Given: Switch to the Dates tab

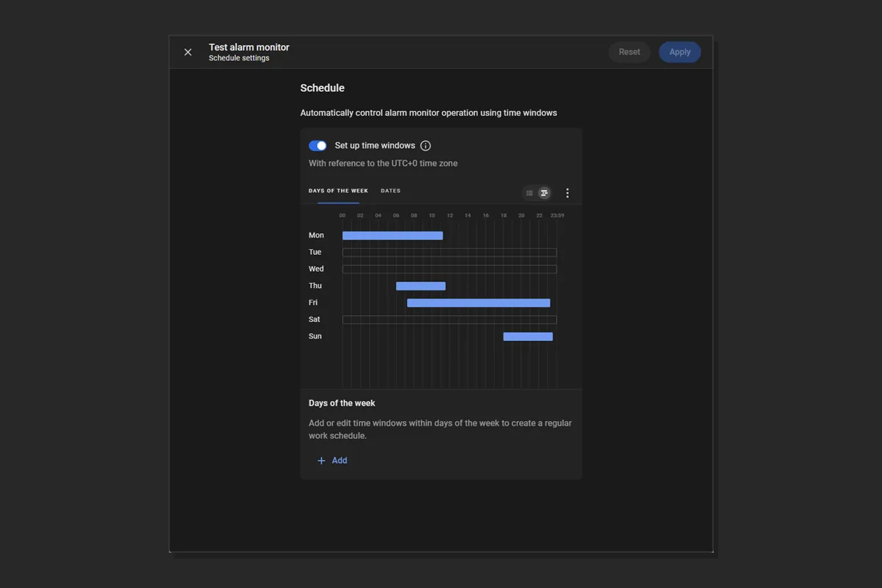Looking at the screenshot, I should (391, 191).
